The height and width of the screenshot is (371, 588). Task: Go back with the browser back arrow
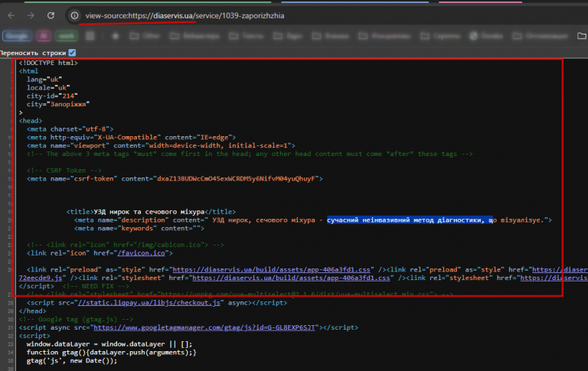tap(11, 15)
